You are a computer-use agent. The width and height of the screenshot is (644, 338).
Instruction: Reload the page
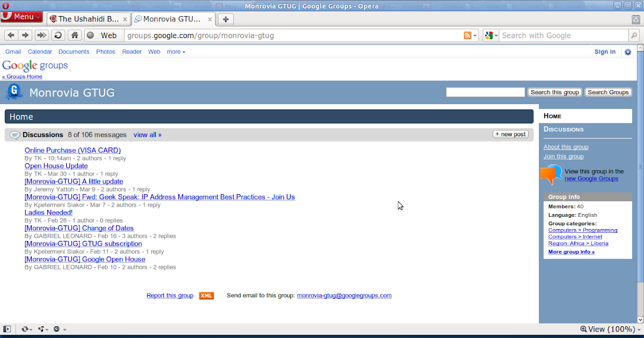coord(58,35)
